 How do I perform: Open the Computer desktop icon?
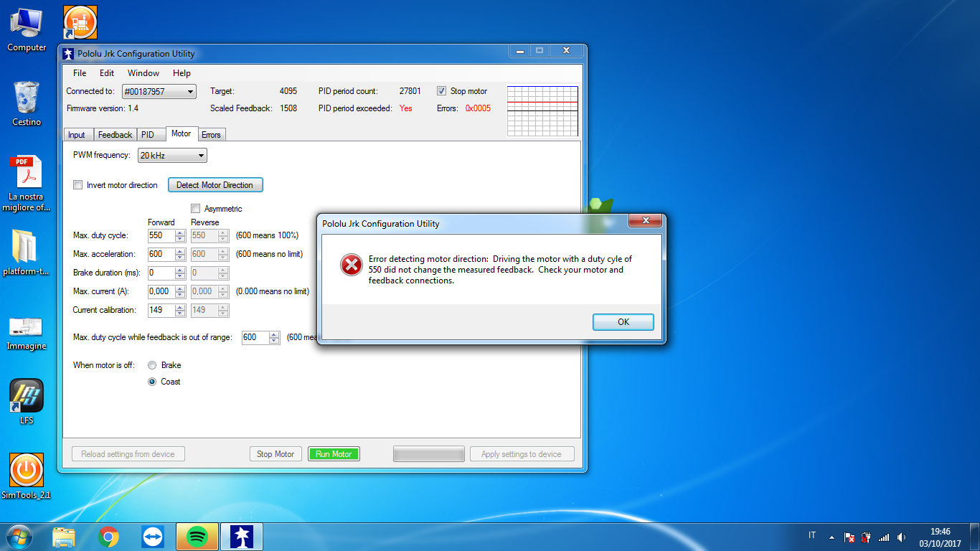(x=27, y=29)
